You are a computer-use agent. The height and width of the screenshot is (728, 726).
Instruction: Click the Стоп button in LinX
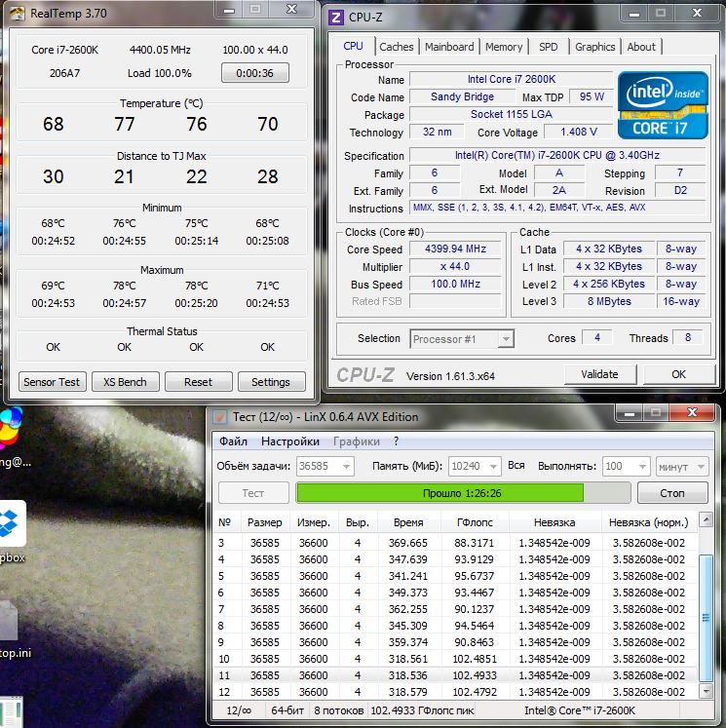coord(672,493)
